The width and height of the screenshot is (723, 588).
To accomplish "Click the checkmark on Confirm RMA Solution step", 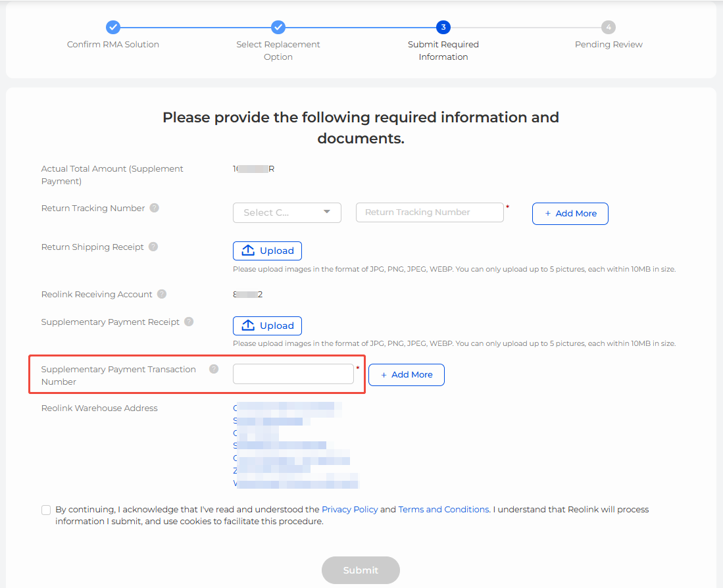I will [x=112, y=27].
